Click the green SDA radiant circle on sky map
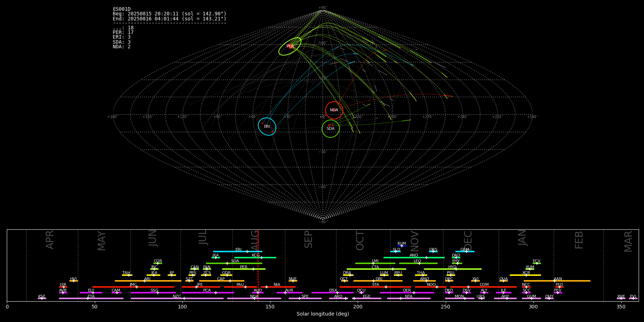 tap(331, 128)
